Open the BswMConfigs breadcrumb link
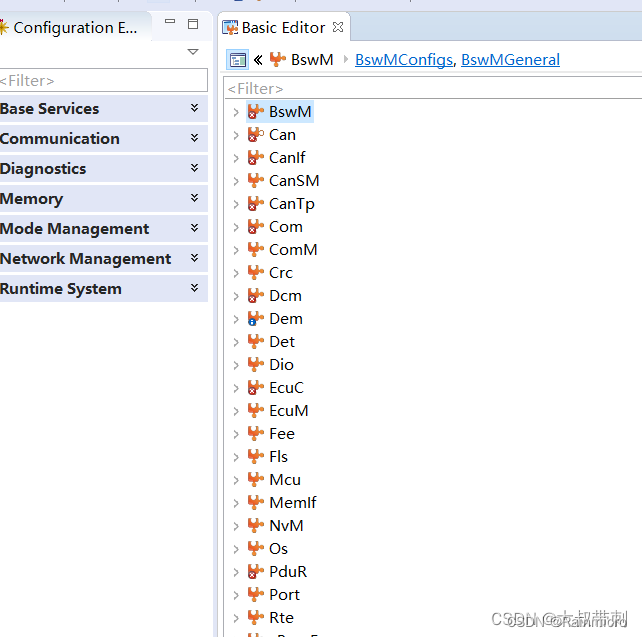The image size is (642, 637). click(404, 60)
